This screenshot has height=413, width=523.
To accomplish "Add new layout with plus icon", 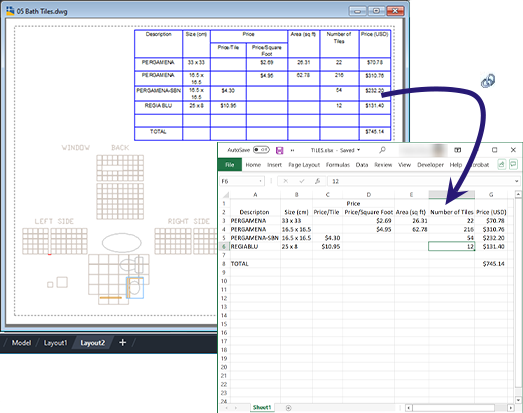I will pyautogui.click(x=122, y=342).
